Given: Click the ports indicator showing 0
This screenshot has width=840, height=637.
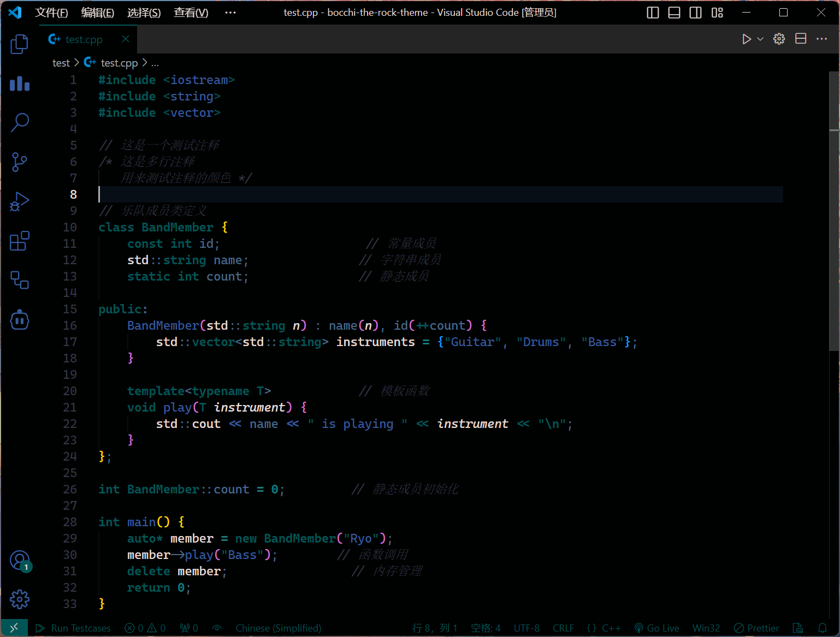Looking at the screenshot, I should [x=189, y=628].
